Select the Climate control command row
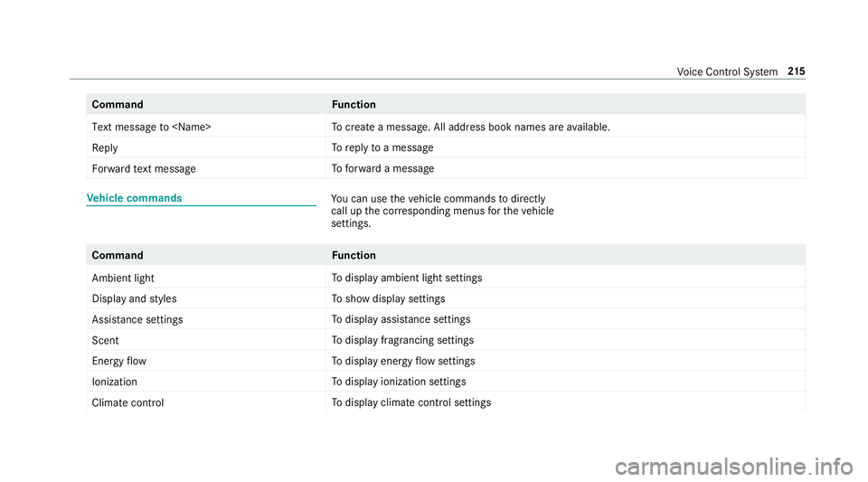Viewport: 868px width, 482px height. tap(446, 402)
